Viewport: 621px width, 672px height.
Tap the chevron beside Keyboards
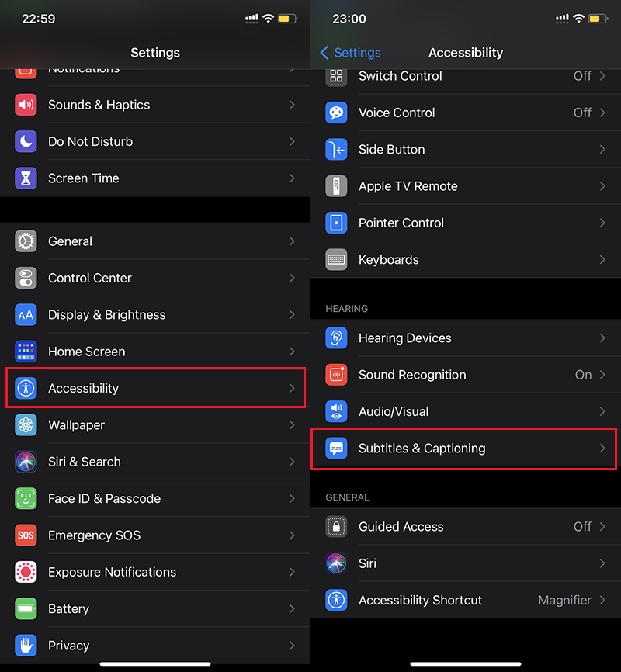pyautogui.click(x=602, y=260)
